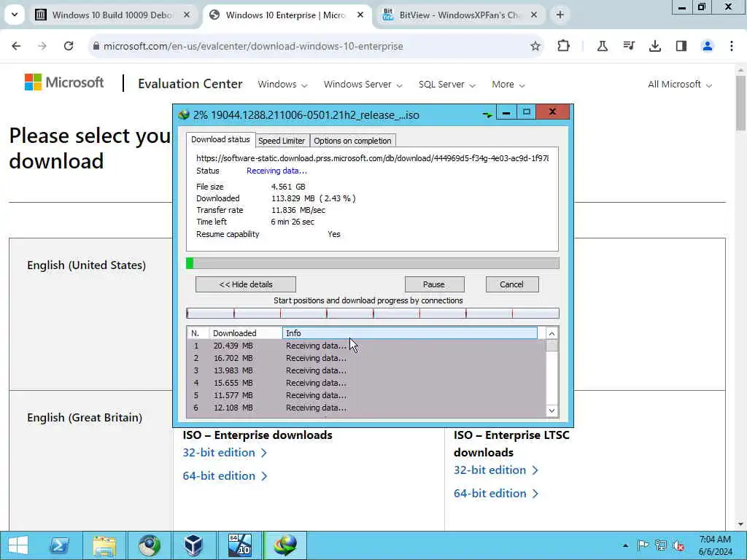The image size is (747, 560).
Task: Click the connections progress segment bar
Action: tap(373, 313)
